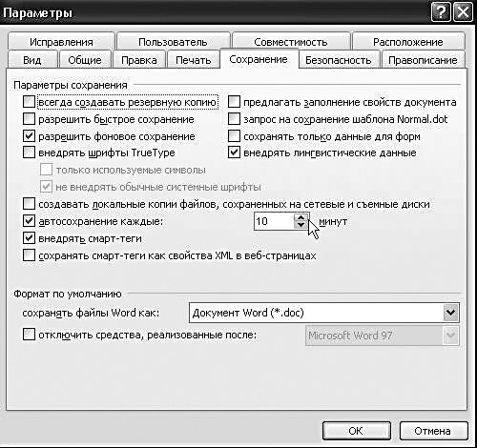The image size is (477, 448).
Task: Uncheck внедрять лингвистические данные
Action: [234, 153]
